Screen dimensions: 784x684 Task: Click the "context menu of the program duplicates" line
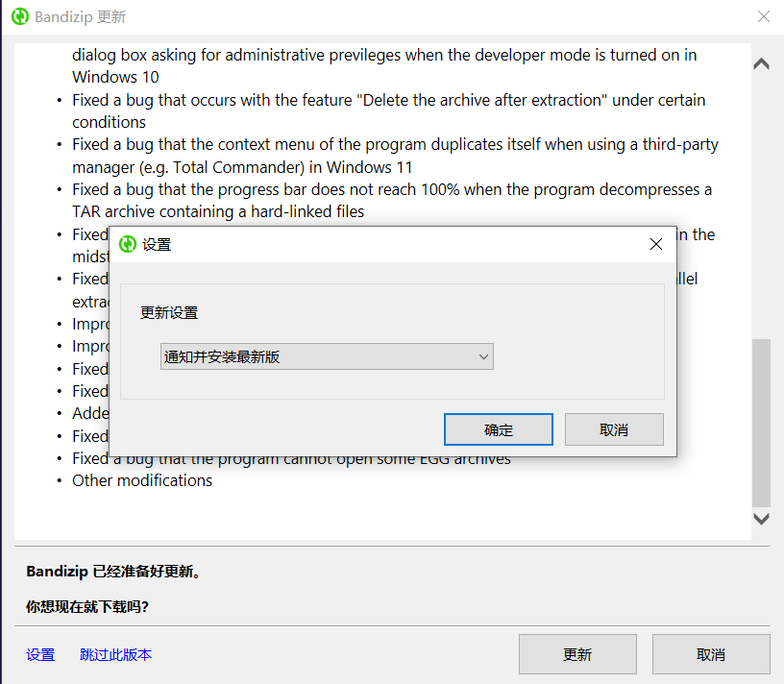pos(395,144)
